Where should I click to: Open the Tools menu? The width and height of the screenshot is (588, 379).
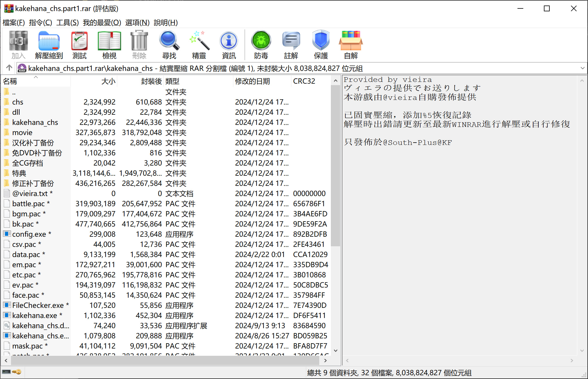click(67, 23)
